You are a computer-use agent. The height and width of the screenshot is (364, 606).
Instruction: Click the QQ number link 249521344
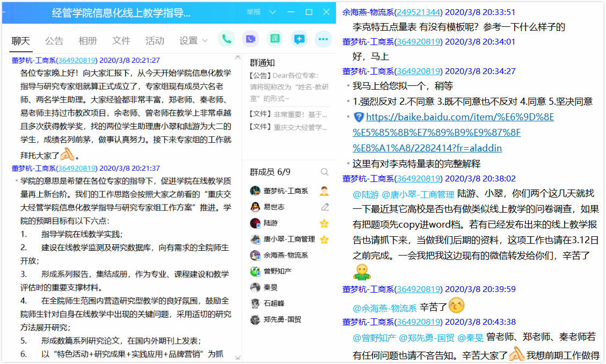(419, 12)
